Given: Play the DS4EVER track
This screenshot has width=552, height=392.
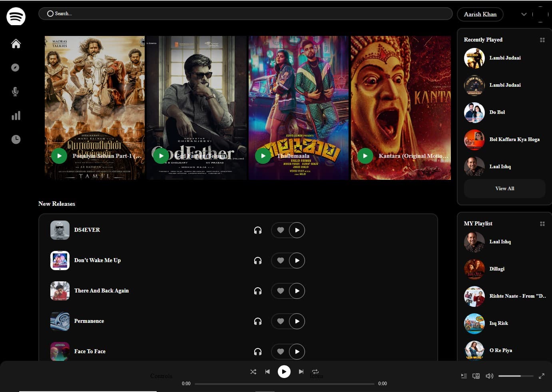Looking at the screenshot, I should point(297,230).
